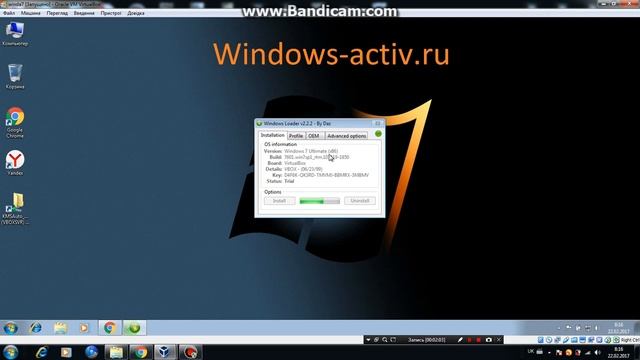
Task: Click the Install button
Action: click(280, 201)
